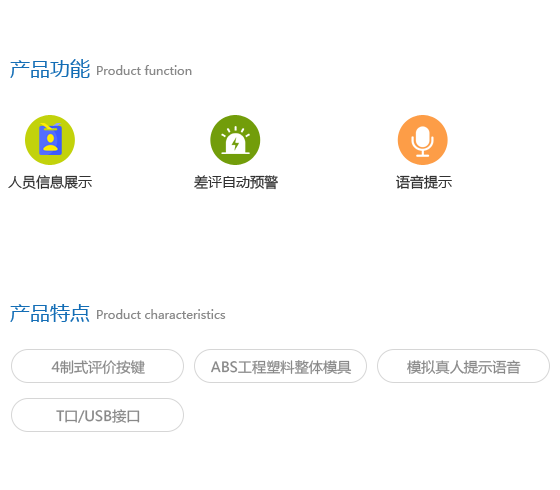
Task: Click the 语音提示 text label
Action: coord(424,182)
